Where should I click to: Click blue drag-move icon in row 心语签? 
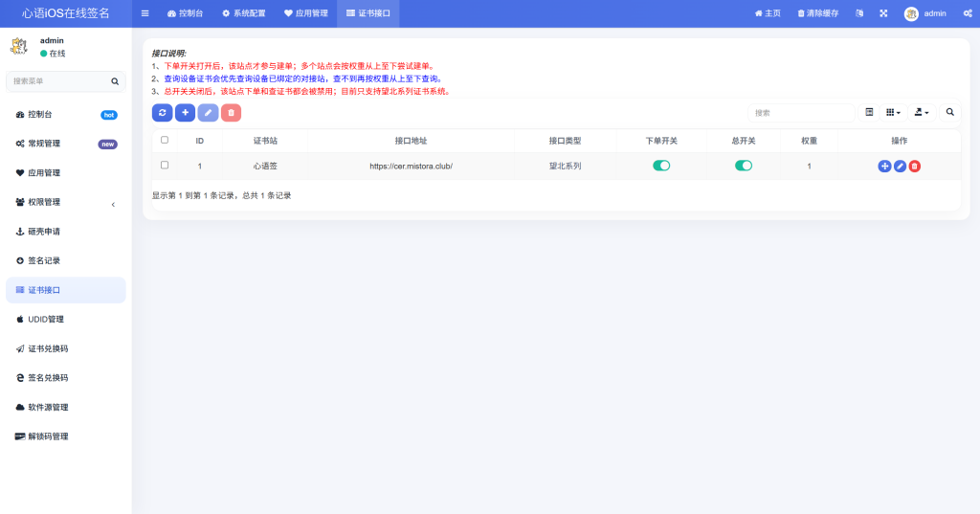pyautogui.click(x=884, y=167)
